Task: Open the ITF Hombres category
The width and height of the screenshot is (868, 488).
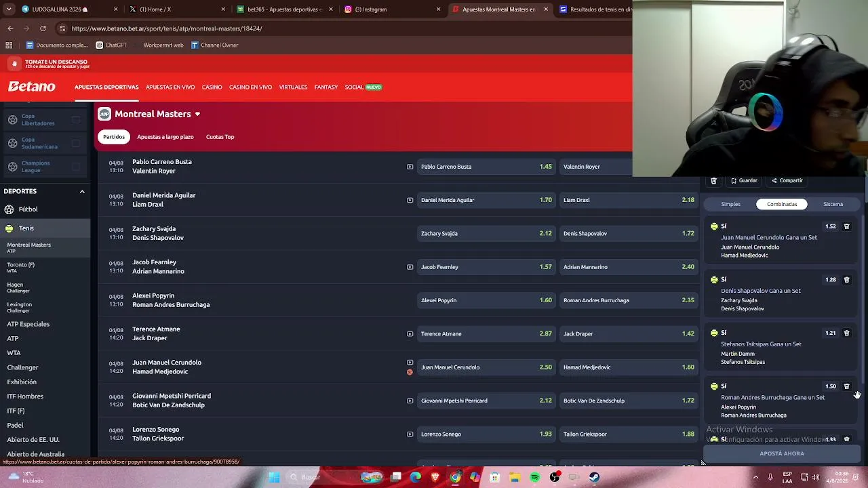Action: click(25, 396)
